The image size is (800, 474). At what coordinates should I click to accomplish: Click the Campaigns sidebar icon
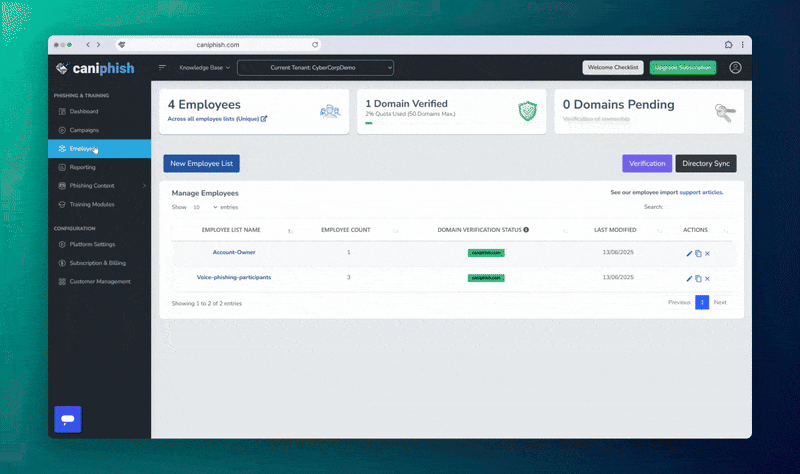[x=62, y=130]
